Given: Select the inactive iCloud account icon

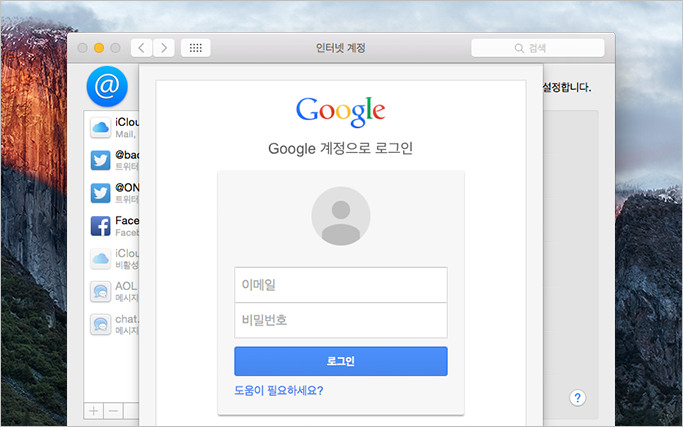Looking at the screenshot, I should (101, 259).
